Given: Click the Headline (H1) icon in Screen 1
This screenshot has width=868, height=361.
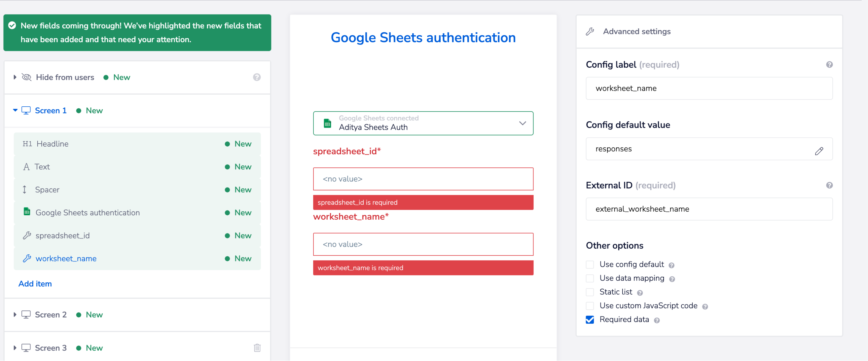Looking at the screenshot, I should tap(27, 143).
